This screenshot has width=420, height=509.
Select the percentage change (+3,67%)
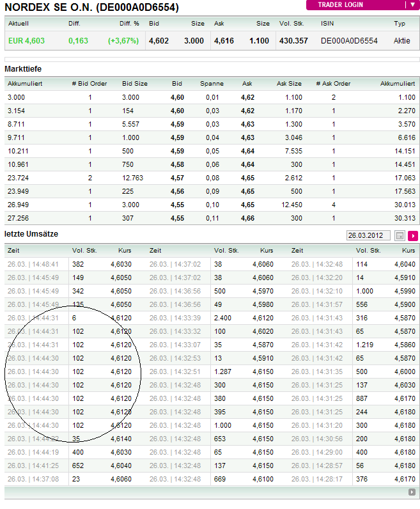pyautogui.click(x=123, y=41)
